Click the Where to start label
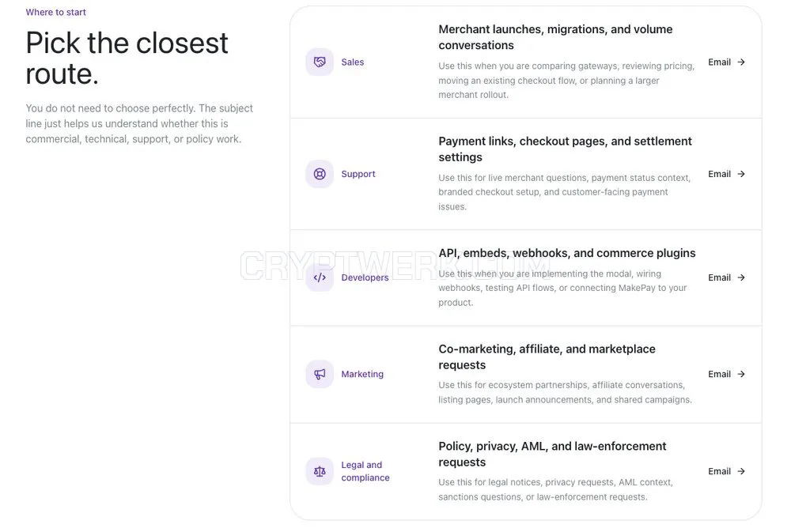This screenshot has height=532, width=791. tap(56, 12)
